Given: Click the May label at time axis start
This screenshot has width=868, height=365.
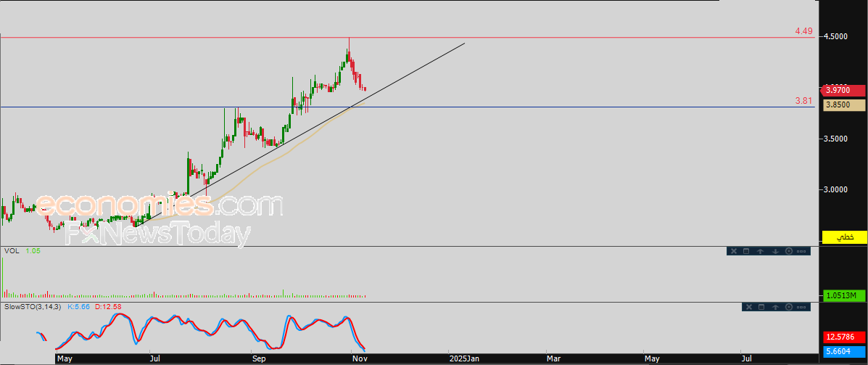Looking at the screenshot, I should 65,359.
